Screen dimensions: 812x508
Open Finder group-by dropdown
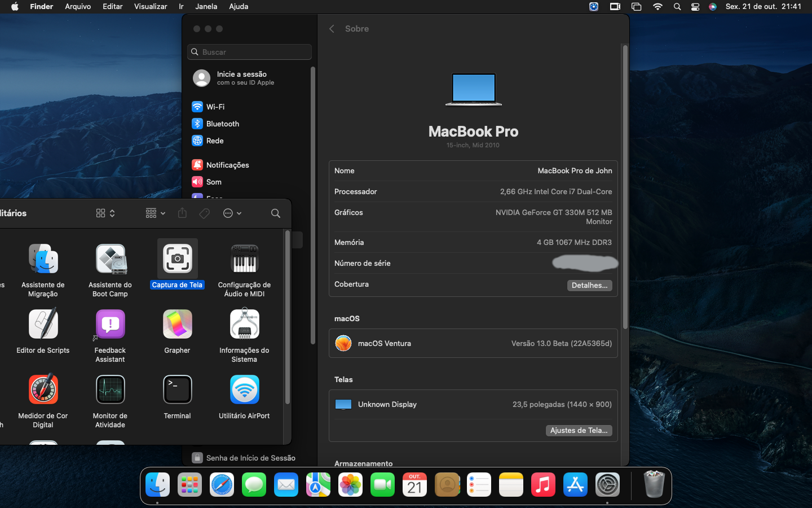155,213
